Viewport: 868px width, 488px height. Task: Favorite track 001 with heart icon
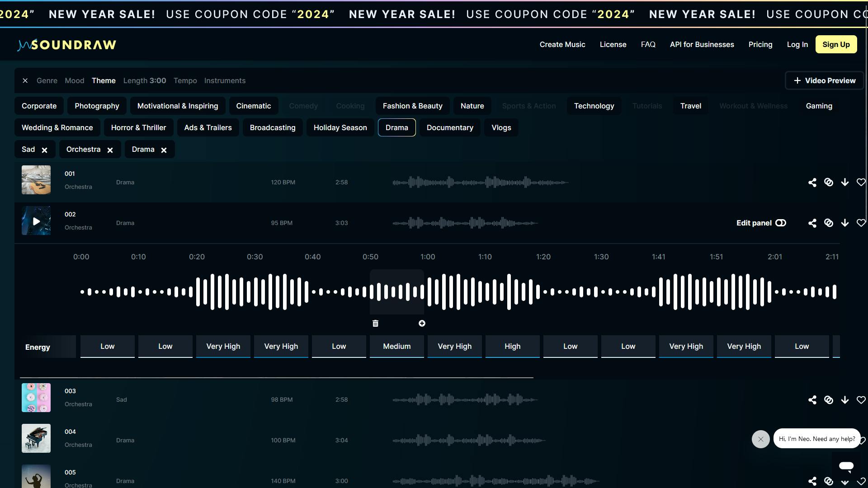(x=861, y=183)
